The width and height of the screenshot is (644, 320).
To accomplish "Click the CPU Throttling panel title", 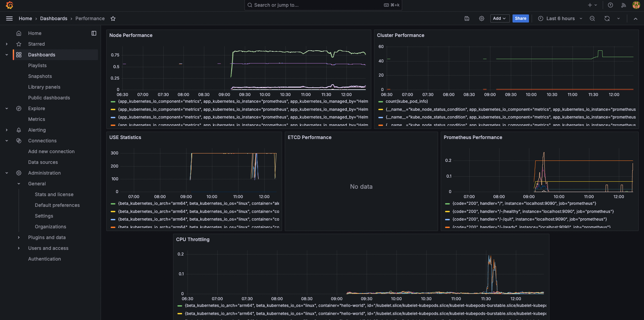I will point(193,239).
